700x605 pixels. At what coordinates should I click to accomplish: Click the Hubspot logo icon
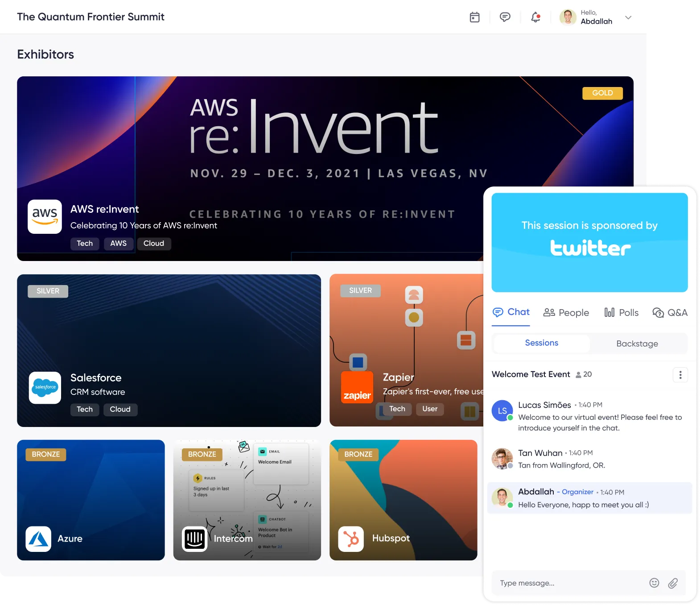point(351,539)
